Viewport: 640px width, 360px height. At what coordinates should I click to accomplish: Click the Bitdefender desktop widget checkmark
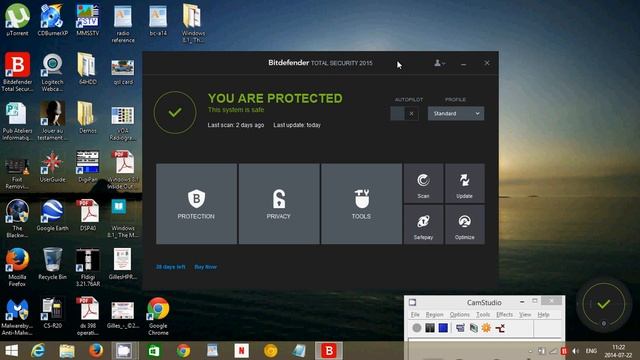point(604,304)
